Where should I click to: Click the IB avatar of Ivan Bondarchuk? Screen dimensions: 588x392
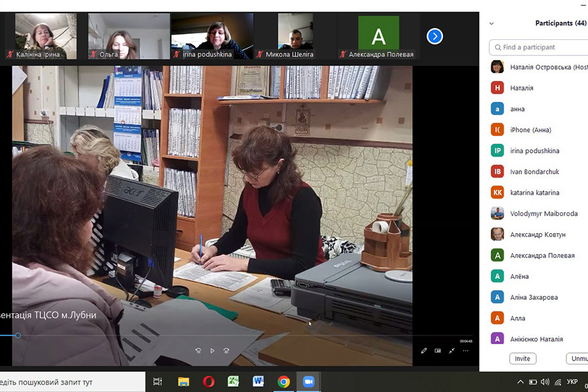497,171
